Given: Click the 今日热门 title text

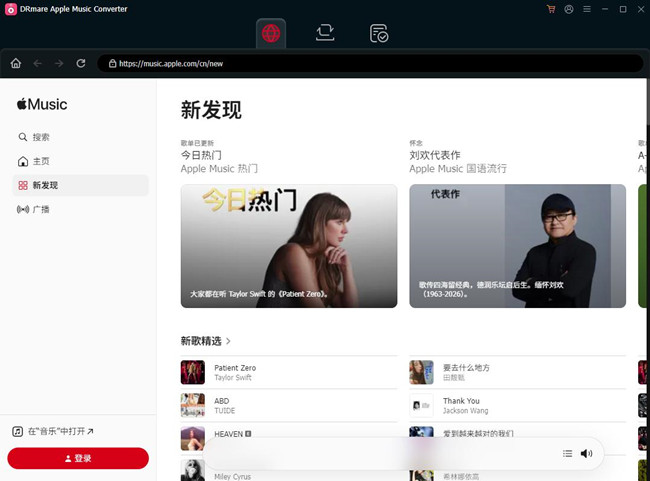Looking at the screenshot, I should click(201, 155).
